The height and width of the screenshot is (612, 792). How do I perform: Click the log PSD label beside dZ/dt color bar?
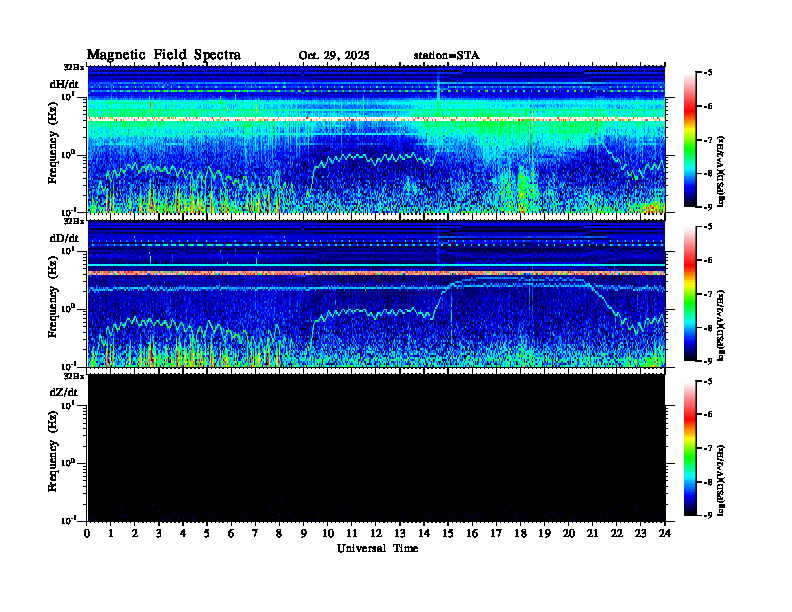pos(721,480)
